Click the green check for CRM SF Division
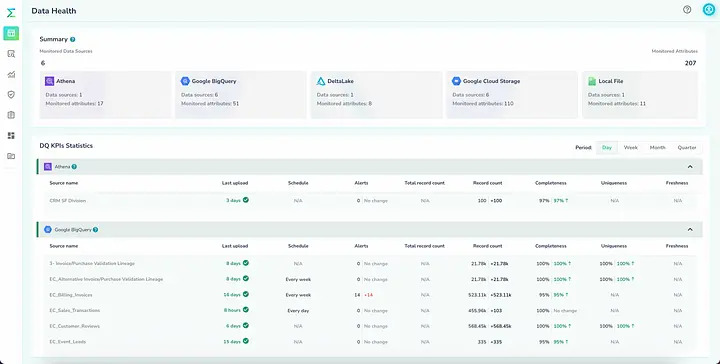Viewport: 720px width, 364px height. [246, 200]
